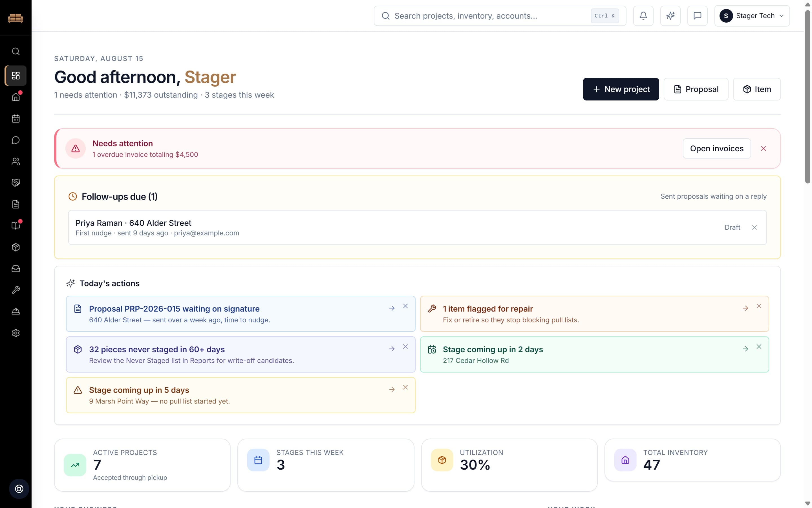This screenshot has width=812, height=508.
Task: Click the Proposal button
Action: (696, 89)
